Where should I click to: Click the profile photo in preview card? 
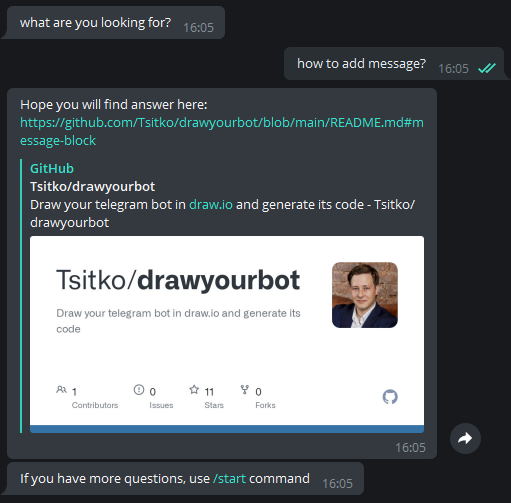point(365,295)
